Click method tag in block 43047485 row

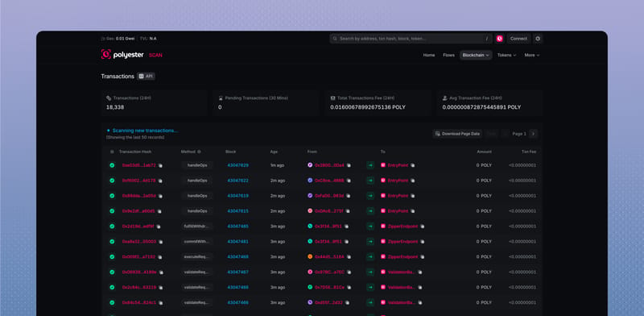click(197, 227)
